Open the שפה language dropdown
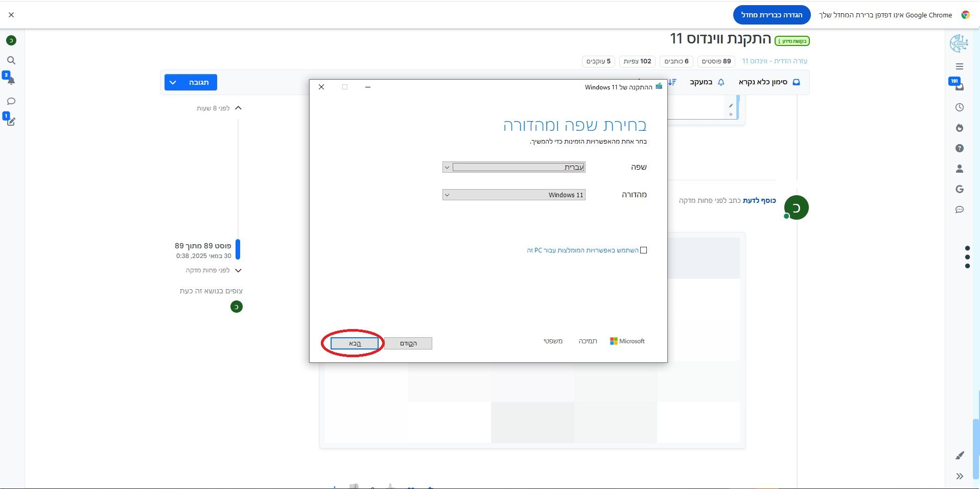 (514, 167)
